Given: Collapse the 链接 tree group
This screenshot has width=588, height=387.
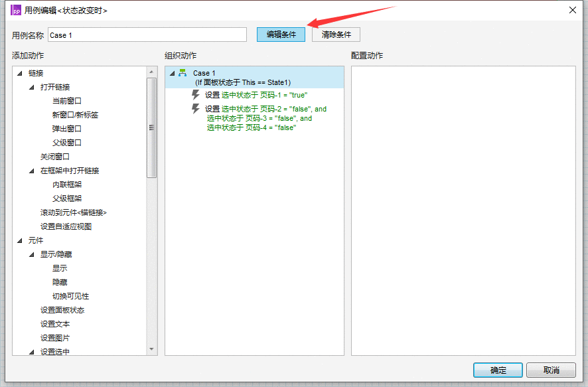Looking at the screenshot, I should click(x=20, y=73).
